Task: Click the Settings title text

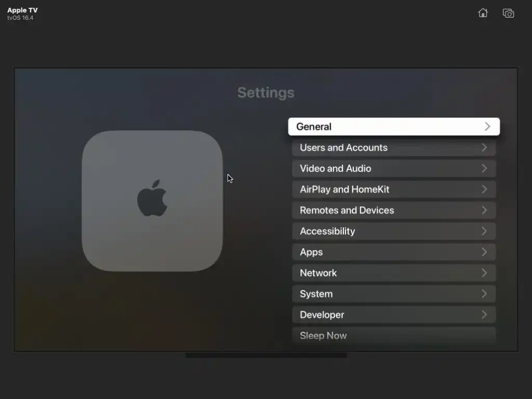Action: click(265, 93)
